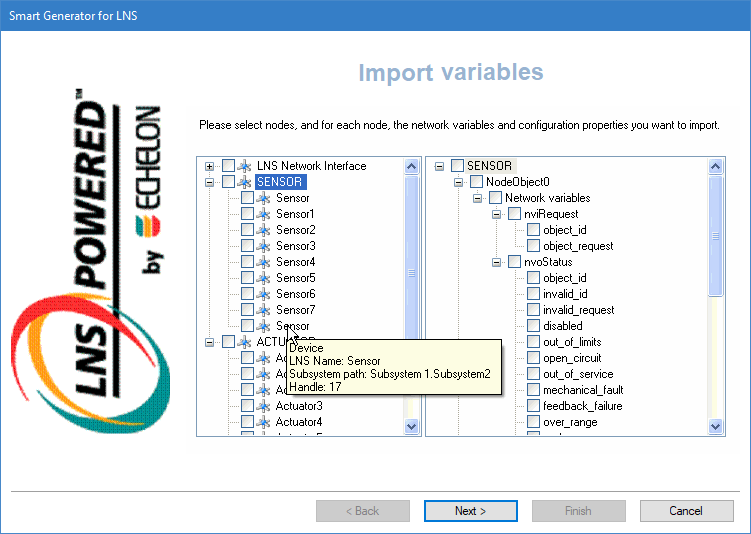The height and width of the screenshot is (534, 751).
Task: Click the Sensor1 device icon
Action: pos(264,214)
